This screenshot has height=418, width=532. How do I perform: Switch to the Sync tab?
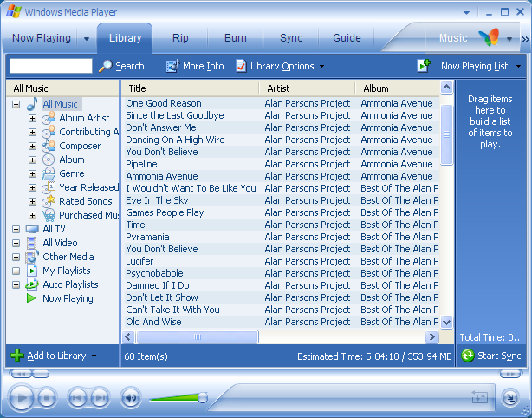point(291,37)
